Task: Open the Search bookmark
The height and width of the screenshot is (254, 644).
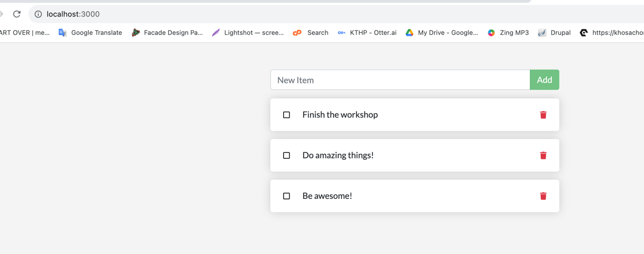Action: coord(310,33)
